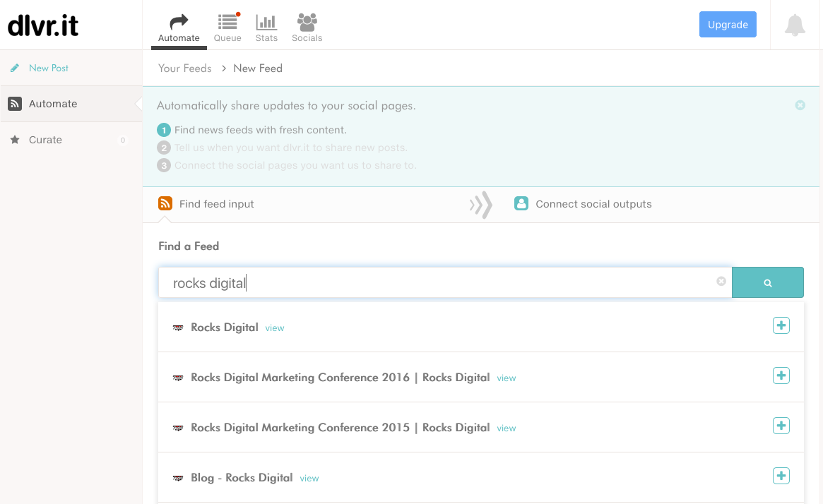
Task: Click New Post in the sidebar
Action: pyautogui.click(x=48, y=68)
